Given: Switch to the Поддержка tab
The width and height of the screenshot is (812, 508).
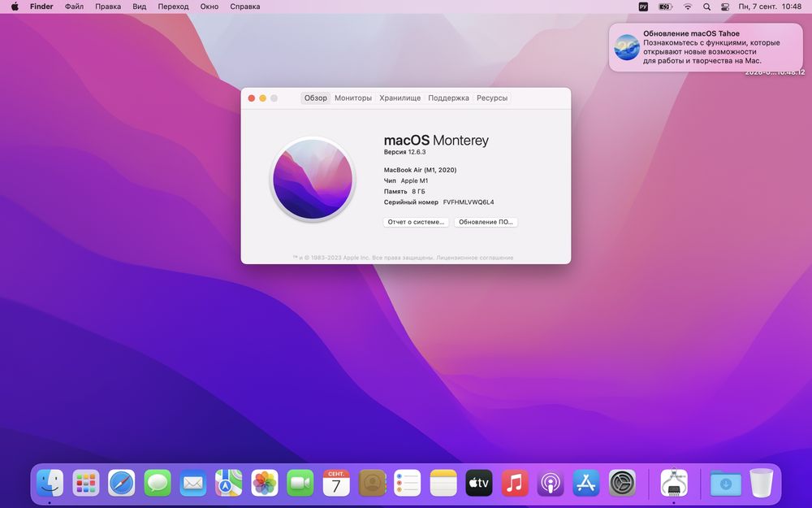Looking at the screenshot, I should pos(448,98).
